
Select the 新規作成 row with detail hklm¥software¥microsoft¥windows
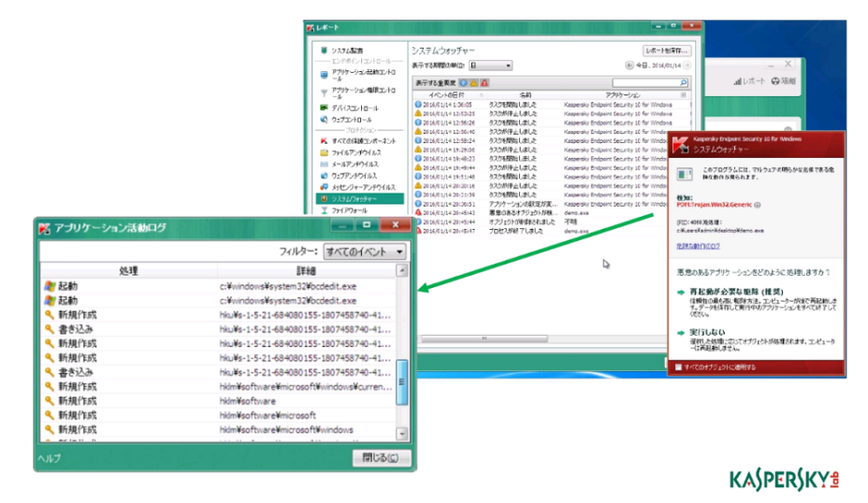point(218,430)
